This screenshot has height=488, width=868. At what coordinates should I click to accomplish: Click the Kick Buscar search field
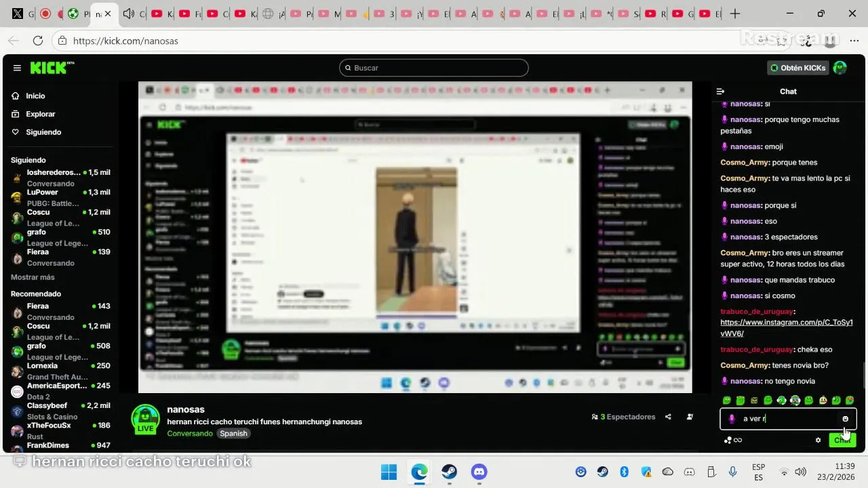(x=434, y=68)
